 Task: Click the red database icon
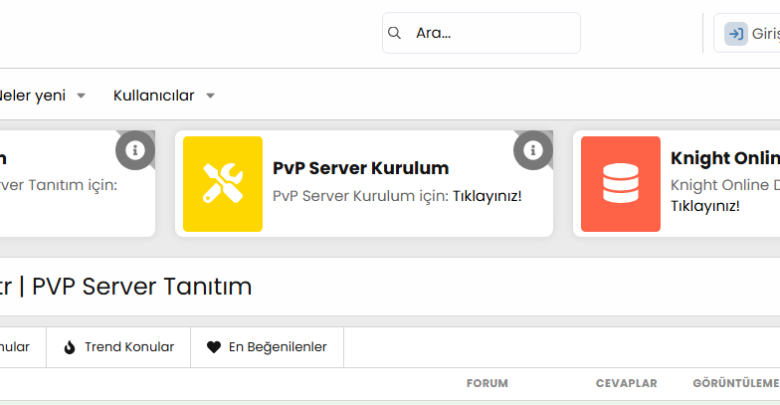pyautogui.click(x=620, y=184)
